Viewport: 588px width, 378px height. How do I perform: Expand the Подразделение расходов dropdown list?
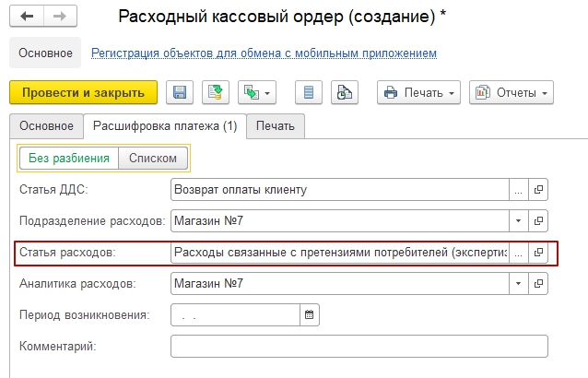coord(518,220)
